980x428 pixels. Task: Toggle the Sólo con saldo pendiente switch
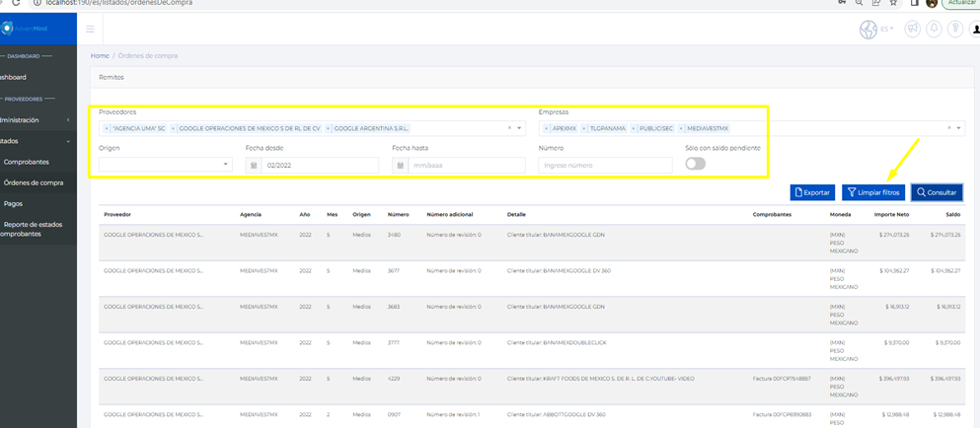click(x=696, y=164)
